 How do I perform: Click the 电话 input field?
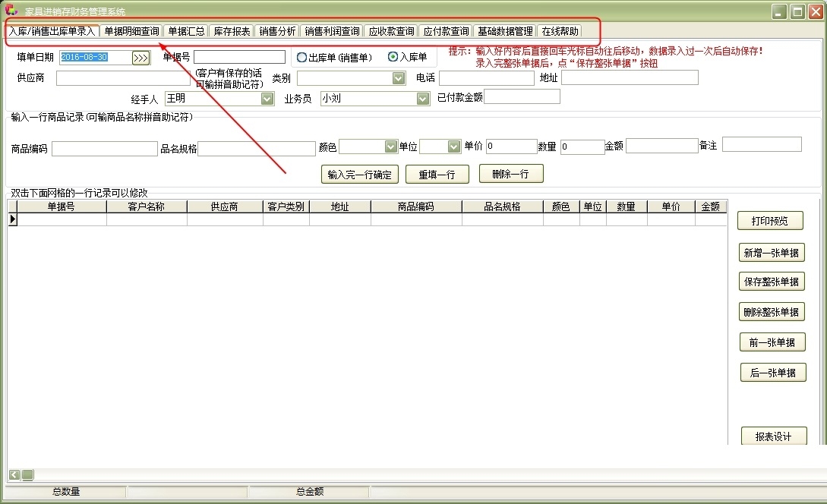pyautogui.click(x=486, y=78)
